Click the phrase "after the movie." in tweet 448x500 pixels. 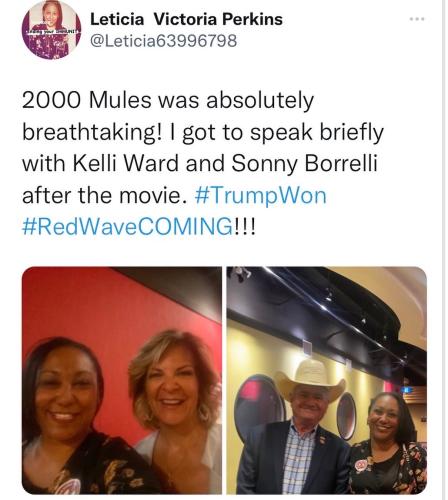coord(104,195)
